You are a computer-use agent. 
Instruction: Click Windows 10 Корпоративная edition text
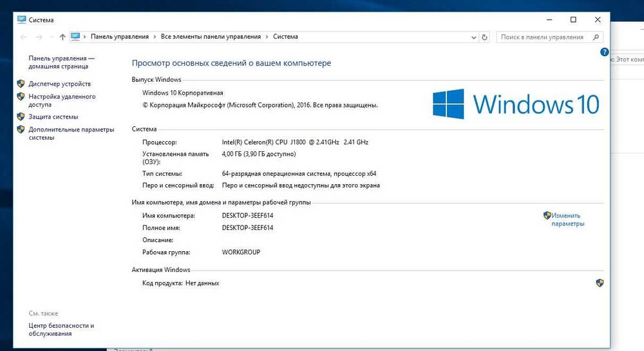(x=183, y=93)
